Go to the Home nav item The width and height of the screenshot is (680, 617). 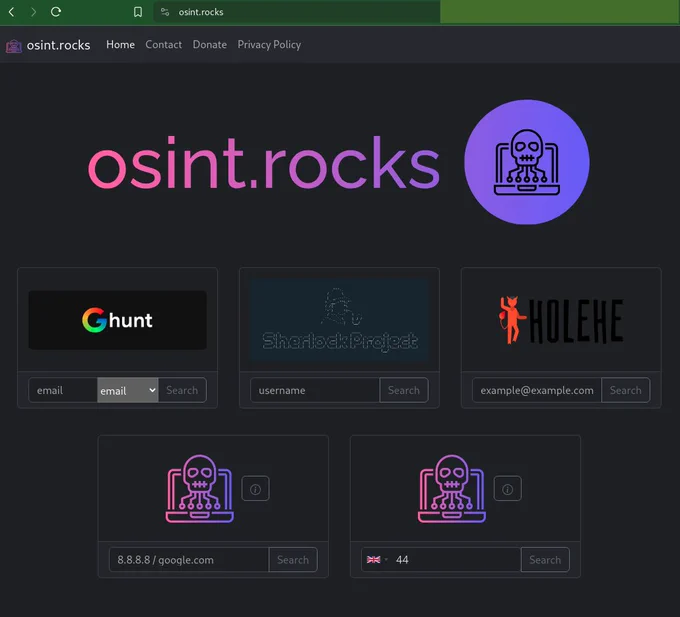click(x=120, y=45)
